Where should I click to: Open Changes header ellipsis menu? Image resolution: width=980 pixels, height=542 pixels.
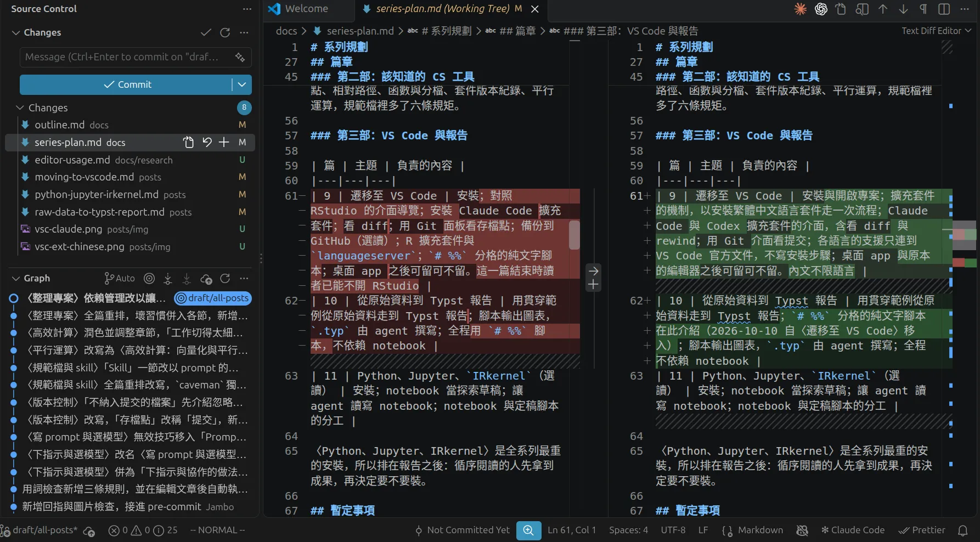244,32
